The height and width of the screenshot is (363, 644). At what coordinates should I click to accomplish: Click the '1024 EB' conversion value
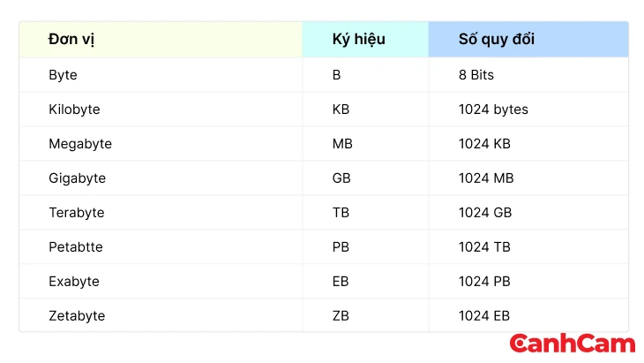click(485, 315)
